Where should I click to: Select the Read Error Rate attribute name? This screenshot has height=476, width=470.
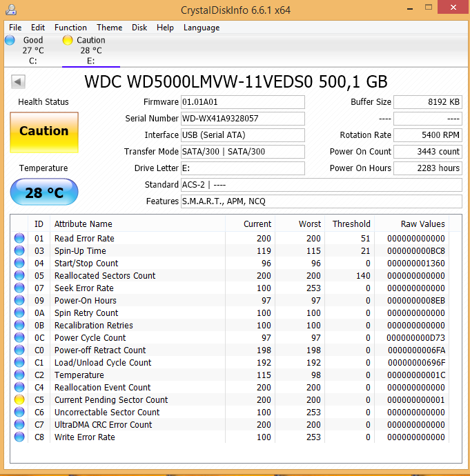coord(84,239)
